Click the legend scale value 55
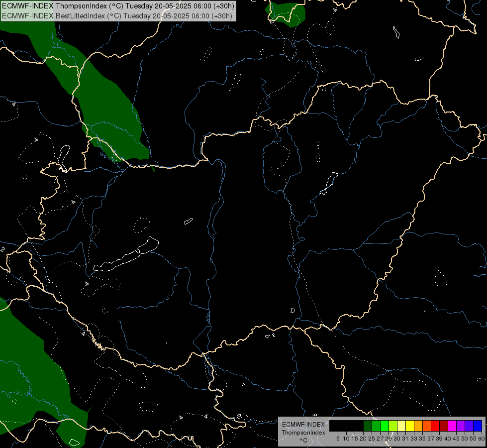The width and height of the screenshot is (487, 448). click(x=473, y=439)
